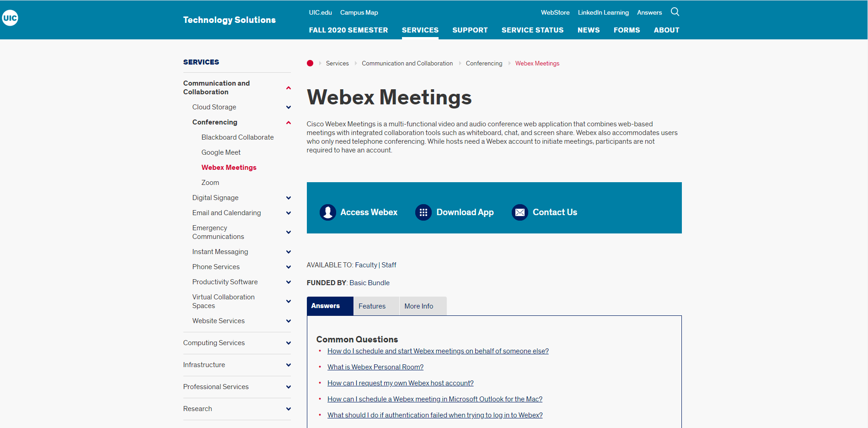Open link about requesting Webex host account
This screenshot has width=868, height=428.
pyautogui.click(x=401, y=383)
